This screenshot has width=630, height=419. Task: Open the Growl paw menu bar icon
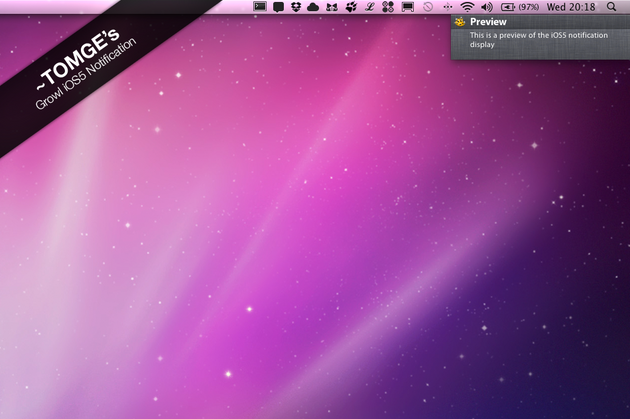tap(351, 6)
